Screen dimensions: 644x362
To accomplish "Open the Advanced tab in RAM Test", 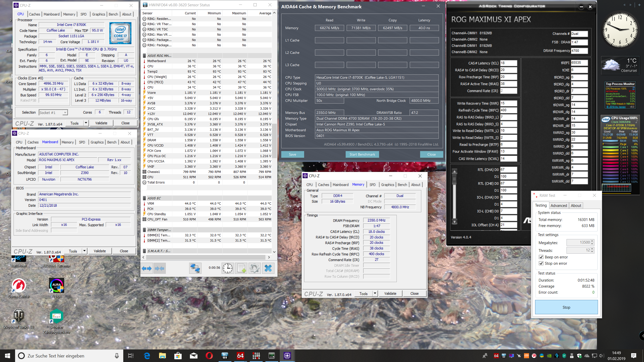I will (x=559, y=205).
